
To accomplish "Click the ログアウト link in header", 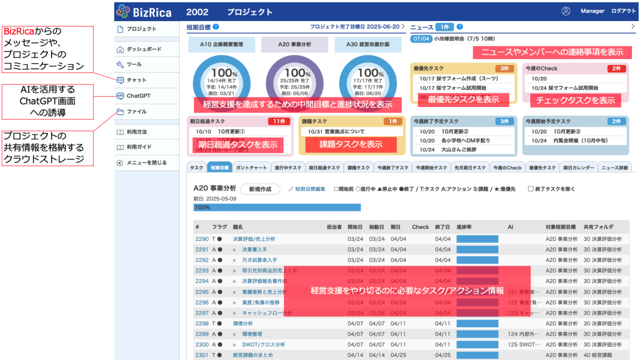I will click(623, 11).
